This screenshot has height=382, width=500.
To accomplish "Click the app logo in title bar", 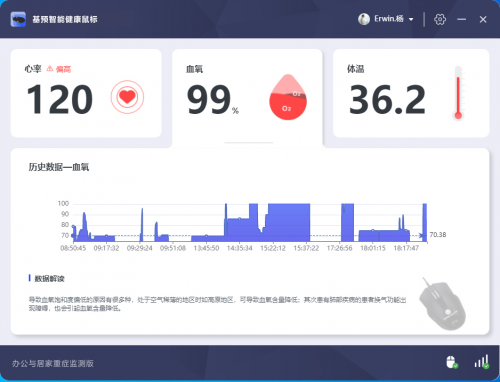I will (x=18, y=19).
